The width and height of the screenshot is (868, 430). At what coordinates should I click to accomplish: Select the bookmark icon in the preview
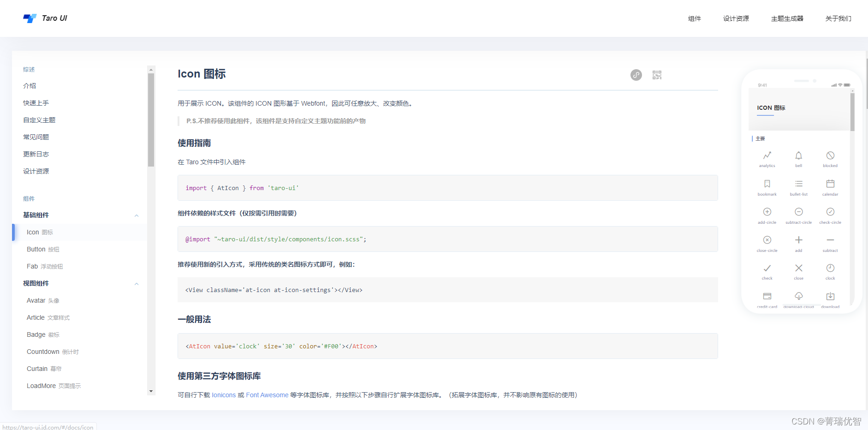point(767,184)
